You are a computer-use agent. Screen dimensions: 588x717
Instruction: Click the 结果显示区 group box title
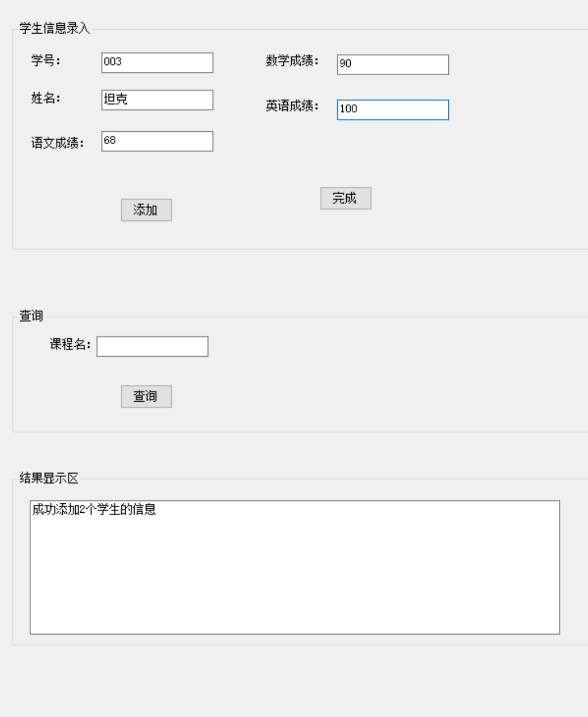click(x=49, y=478)
